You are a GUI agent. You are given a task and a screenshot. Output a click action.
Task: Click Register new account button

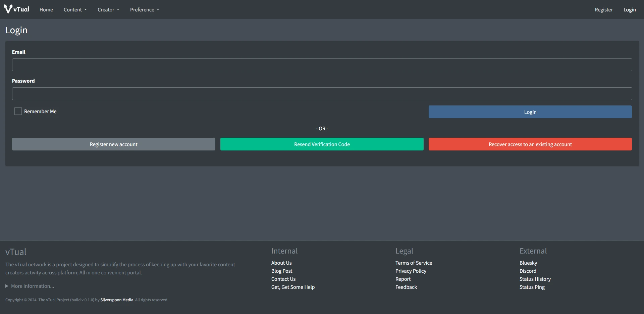coord(114,144)
